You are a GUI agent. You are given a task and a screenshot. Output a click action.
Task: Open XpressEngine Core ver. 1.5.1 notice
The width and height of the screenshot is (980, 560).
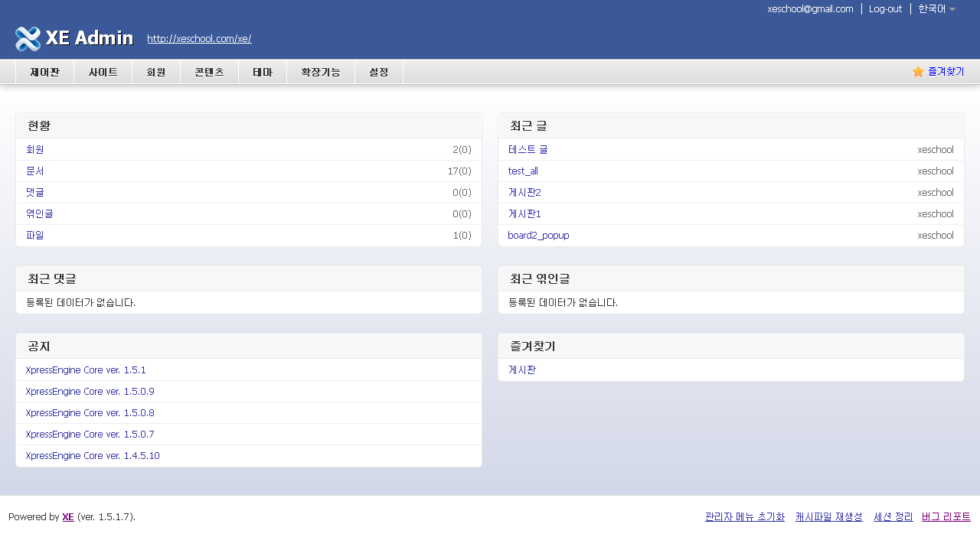click(86, 370)
